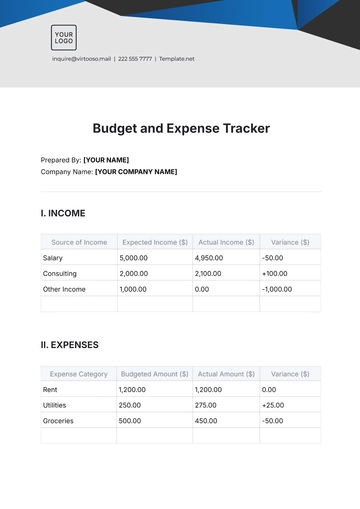Click Variance ($) header in Income table
The width and height of the screenshot is (360, 509).
point(290,242)
